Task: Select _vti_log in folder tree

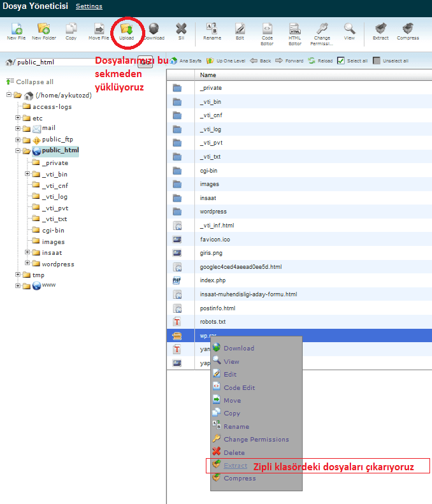Action: [55, 197]
